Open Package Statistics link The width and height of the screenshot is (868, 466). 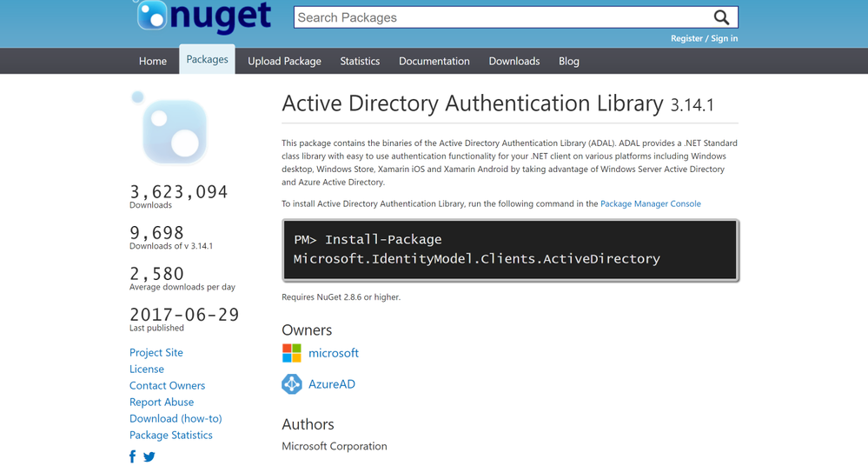[x=171, y=436]
